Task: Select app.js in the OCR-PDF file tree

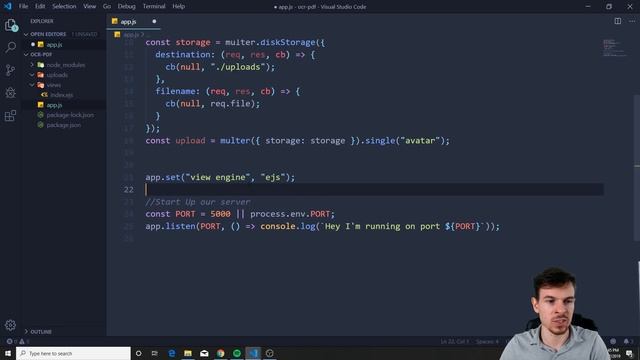Action: point(54,105)
